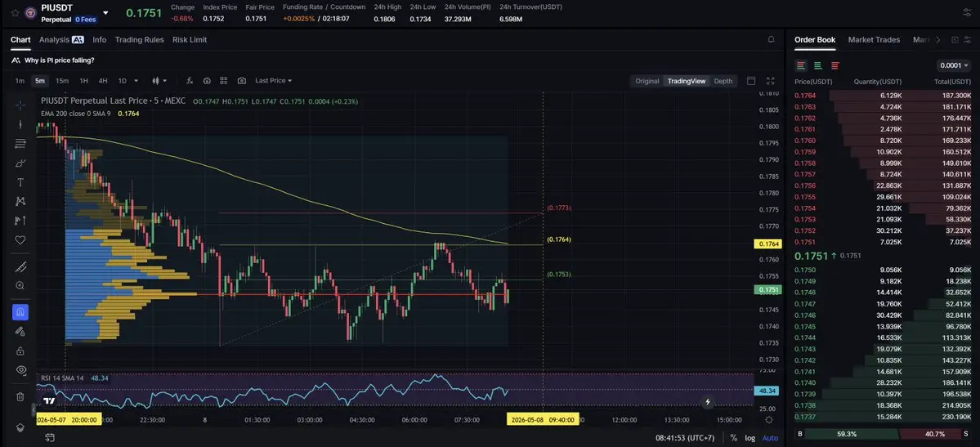Image resolution: width=980 pixels, height=447 pixels.
Task: Select the 15m timeframe
Action: point(62,81)
